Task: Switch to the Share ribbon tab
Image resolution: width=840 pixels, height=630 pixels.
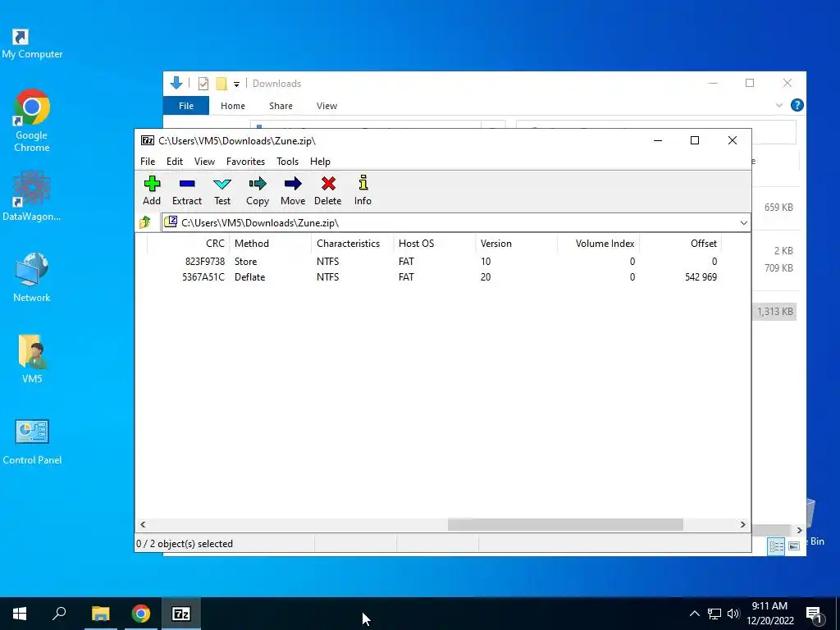Action: point(281,106)
